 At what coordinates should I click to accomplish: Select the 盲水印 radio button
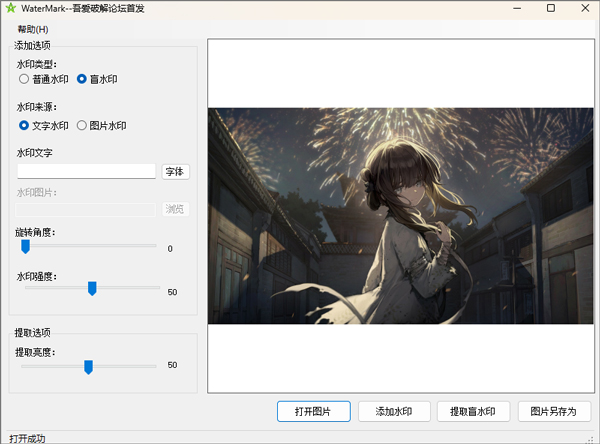point(97,79)
